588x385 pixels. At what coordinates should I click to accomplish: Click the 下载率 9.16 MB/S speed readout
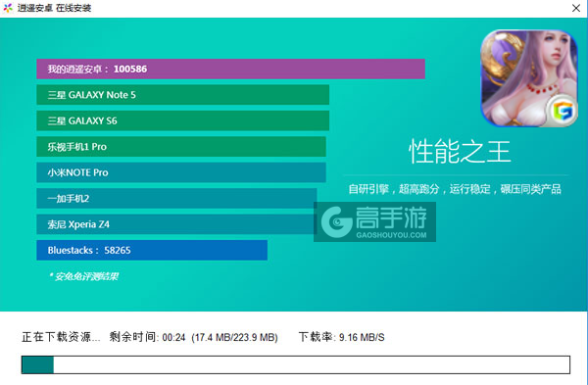click(x=342, y=337)
